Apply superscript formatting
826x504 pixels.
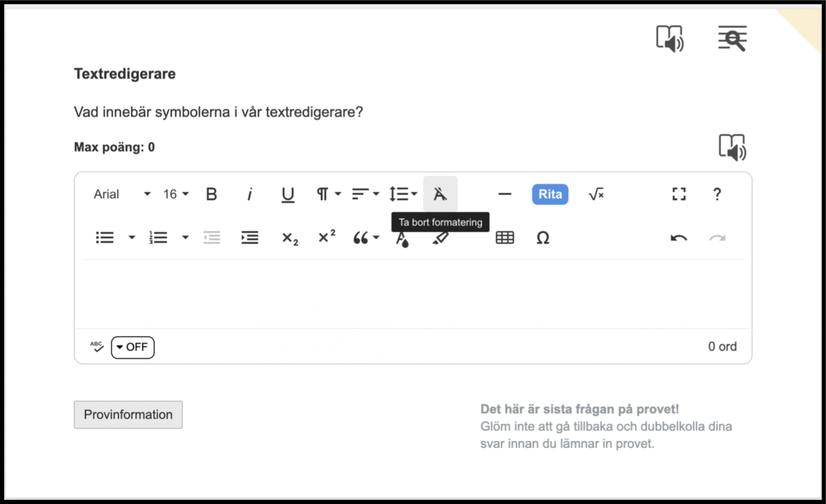coord(327,237)
